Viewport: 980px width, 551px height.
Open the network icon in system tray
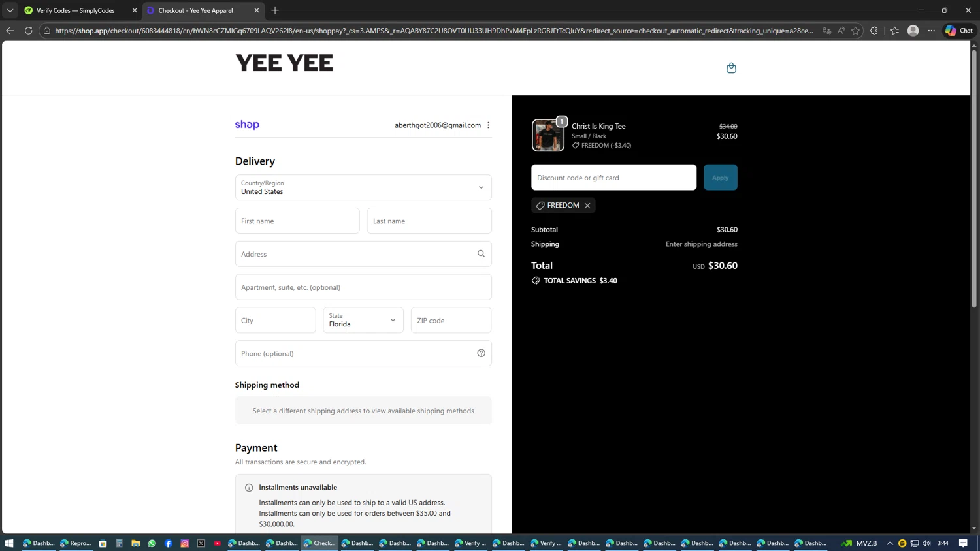tap(915, 543)
